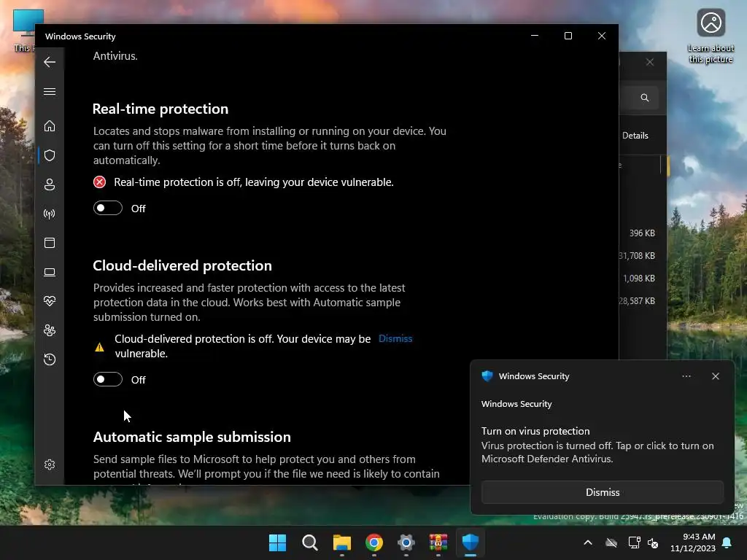Open notification options three-dot menu
This screenshot has width=747, height=560.
pyautogui.click(x=686, y=376)
